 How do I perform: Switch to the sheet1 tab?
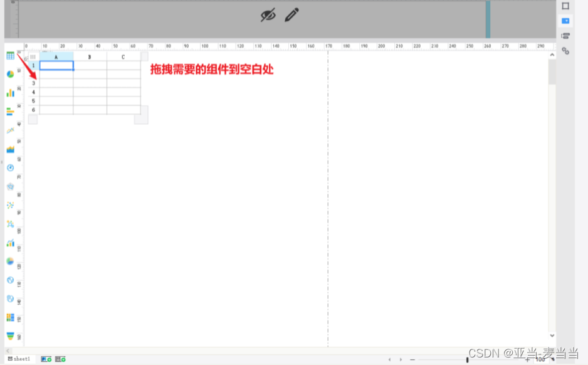tap(19, 359)
